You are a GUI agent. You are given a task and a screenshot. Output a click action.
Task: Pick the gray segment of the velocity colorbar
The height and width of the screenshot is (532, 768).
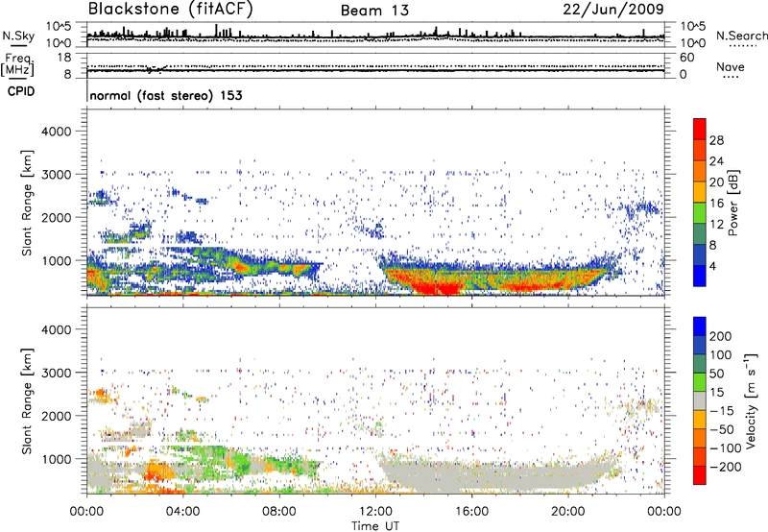click(700, 401)
